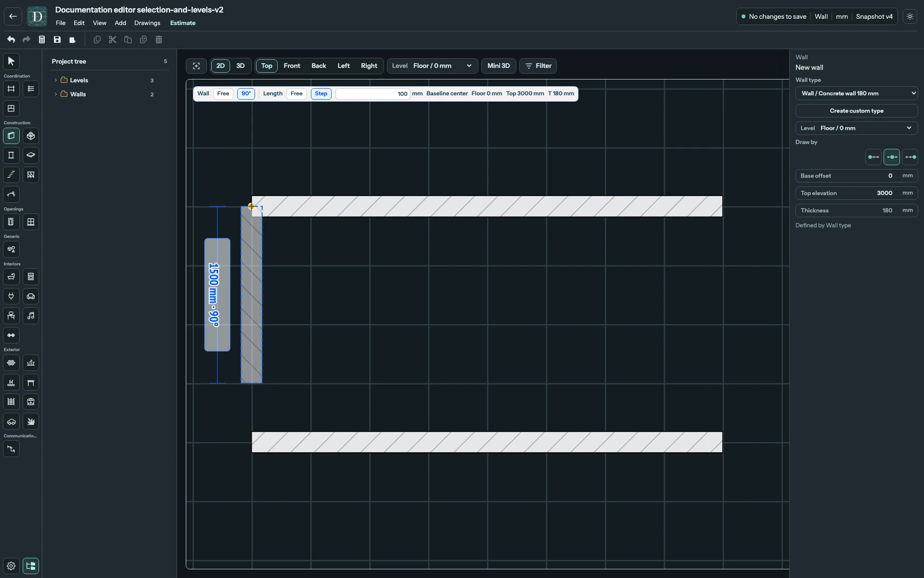
Task: Open the Estimate menu
Action: [x=183, y=23]
